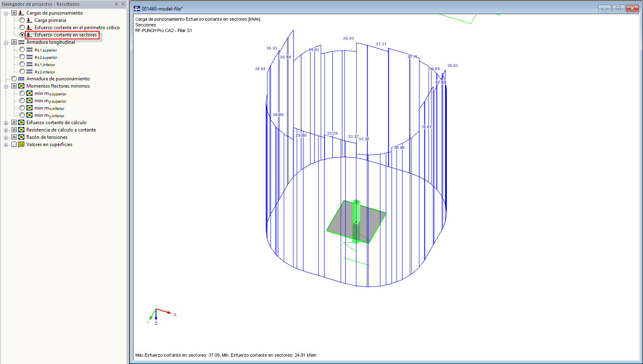Image resolution: width=643 pixels, height=364 pixels.
Task: Select the min mx,superior radio button
Action: [22, 93]
